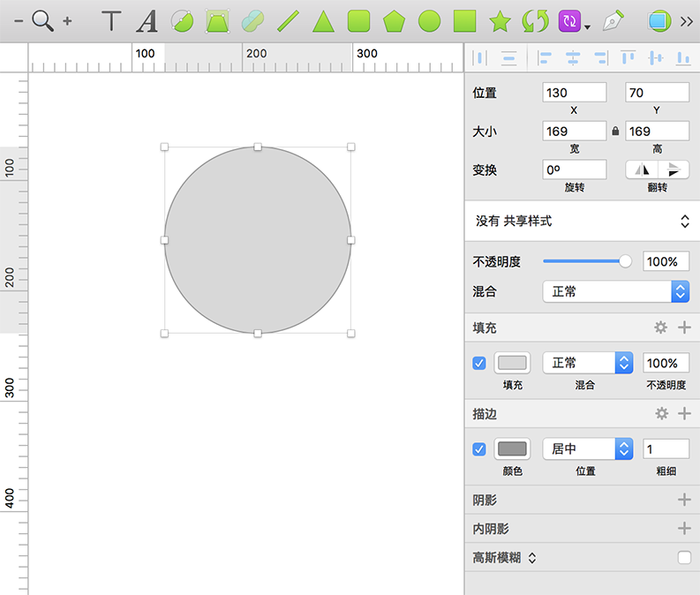Click the green rotate arrows tool
The width and height of the screenshot is (700, 595).
[x=535, y=21]
